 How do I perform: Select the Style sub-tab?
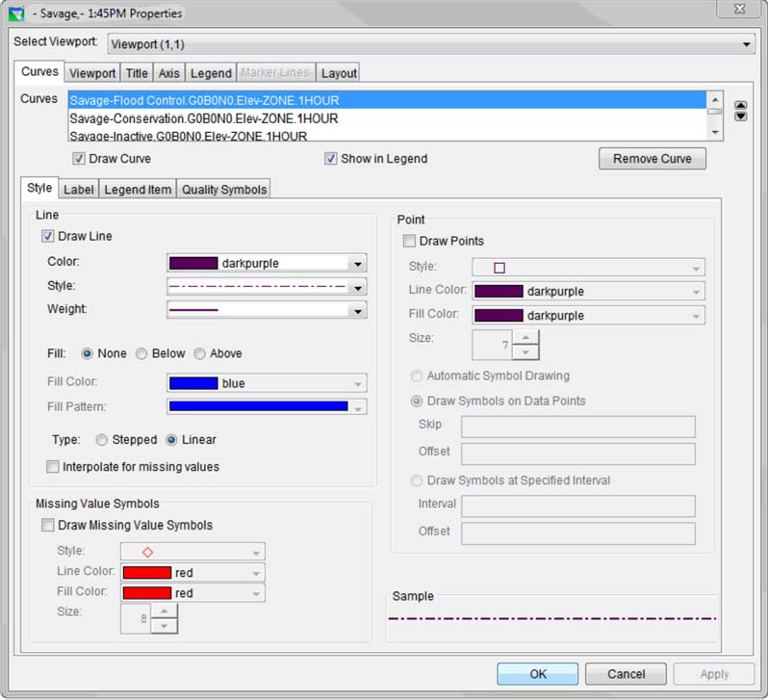[x=39, y=188]
